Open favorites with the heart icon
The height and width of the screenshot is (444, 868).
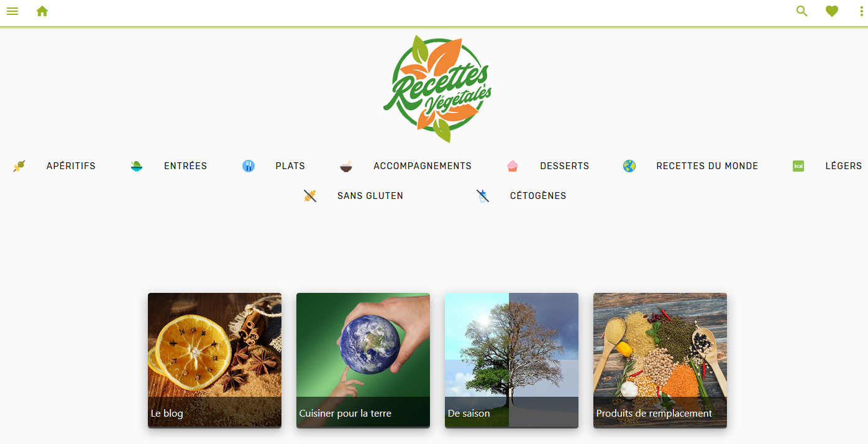tap(832, 11)
